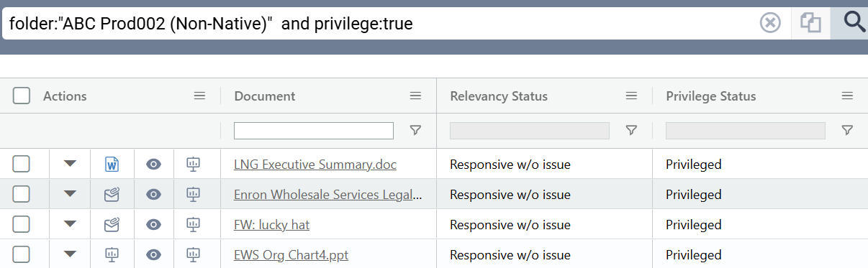Open the LNG Executive Summary.doc link
This screenshot has width=868, height=268.
coord(315,165)
